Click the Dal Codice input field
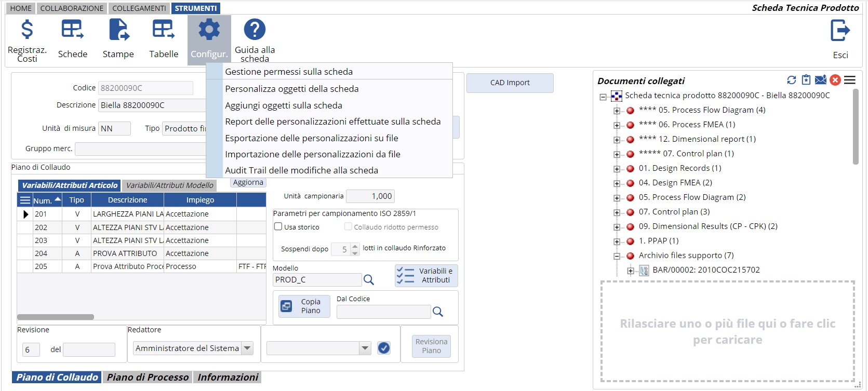 [383, 312]
